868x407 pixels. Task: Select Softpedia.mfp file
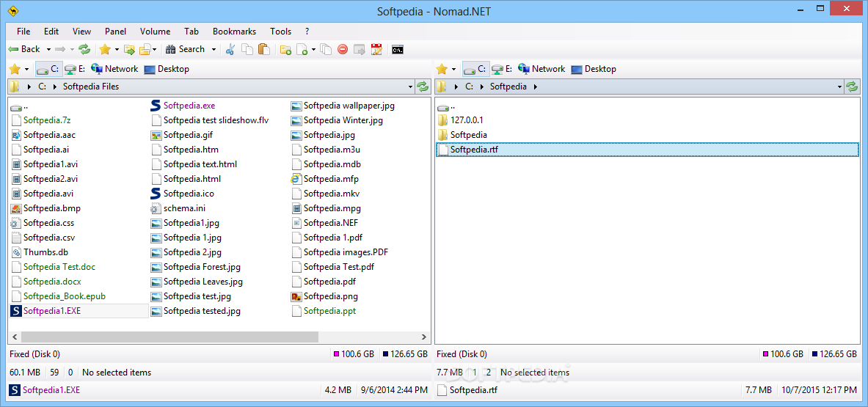325,179
